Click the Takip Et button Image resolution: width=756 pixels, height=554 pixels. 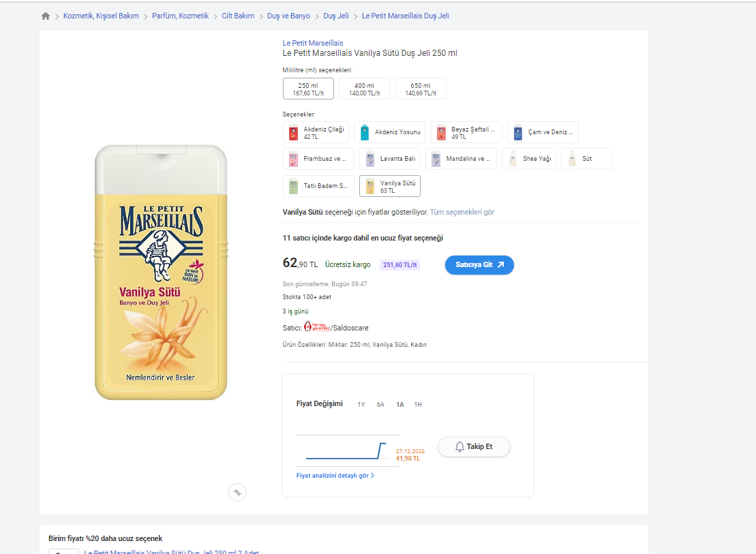[x=474, y=446]
